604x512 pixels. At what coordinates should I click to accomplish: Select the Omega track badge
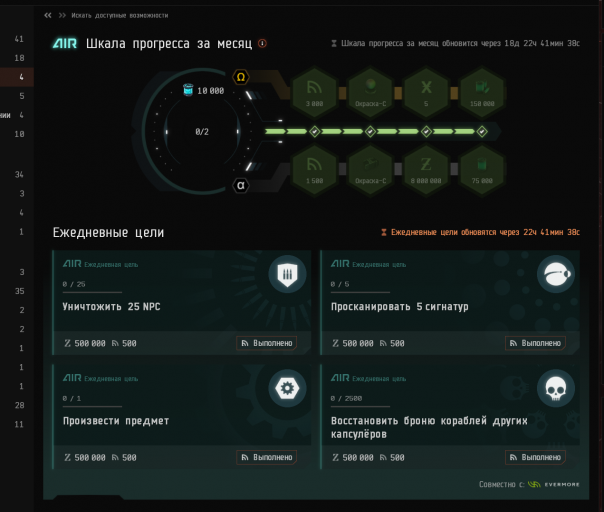(x=241, y=77)
